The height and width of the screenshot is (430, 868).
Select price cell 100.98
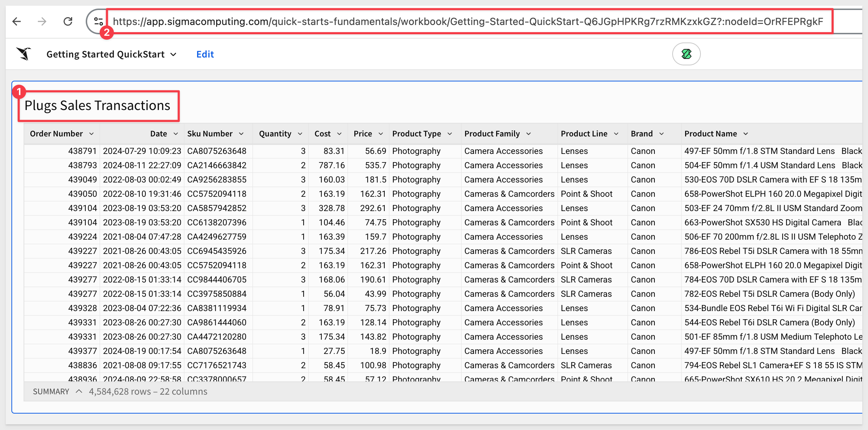[373, 365]
